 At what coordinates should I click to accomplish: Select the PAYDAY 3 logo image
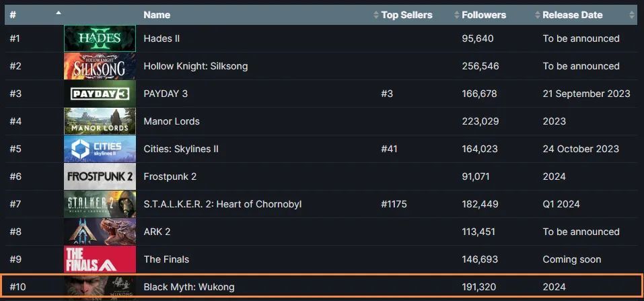[100, 94]
